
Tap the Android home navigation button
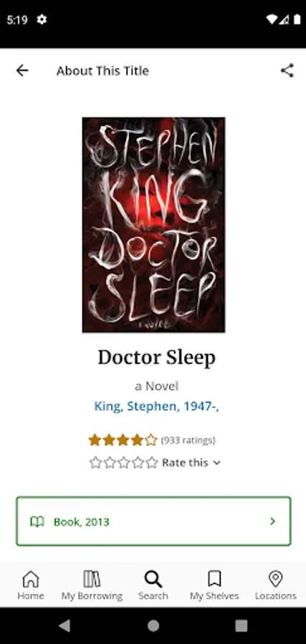[153, 625]
